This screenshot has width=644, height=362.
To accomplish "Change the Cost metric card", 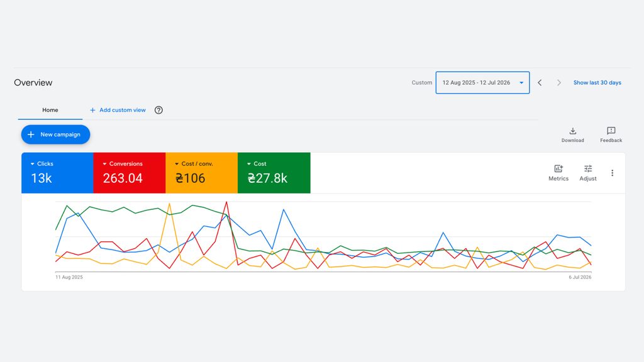I will point(274,173).
